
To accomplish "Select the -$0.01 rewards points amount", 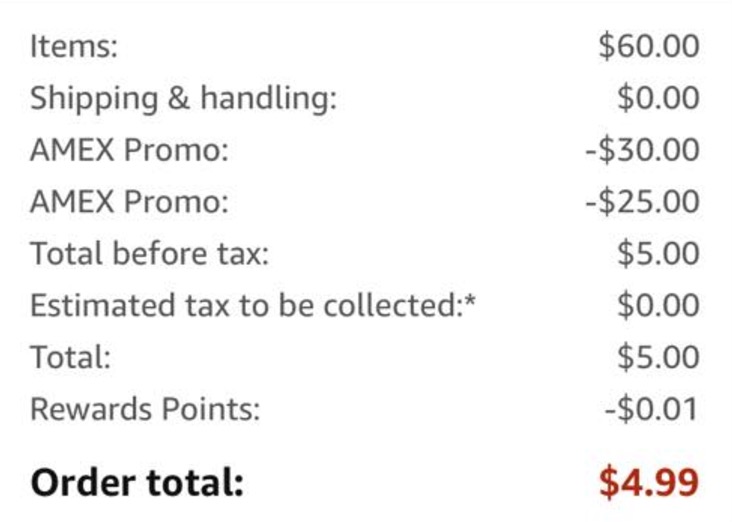I will 652,409.
